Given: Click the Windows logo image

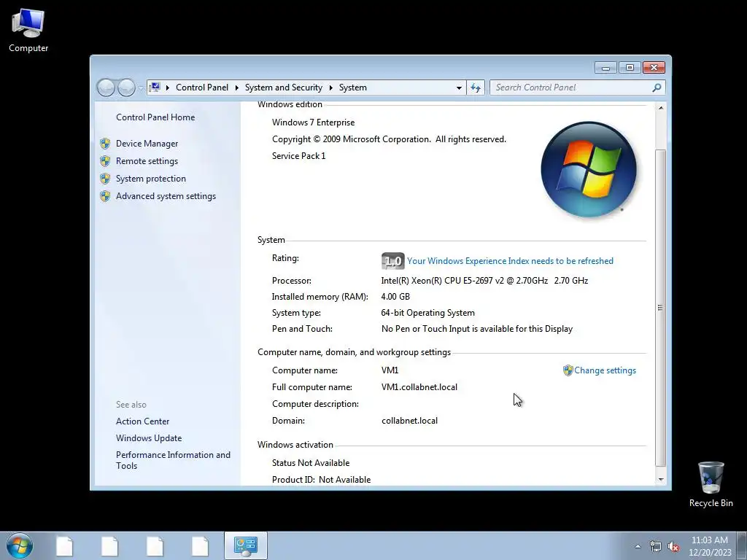Looking at the screenshot, I should (589, 170).
